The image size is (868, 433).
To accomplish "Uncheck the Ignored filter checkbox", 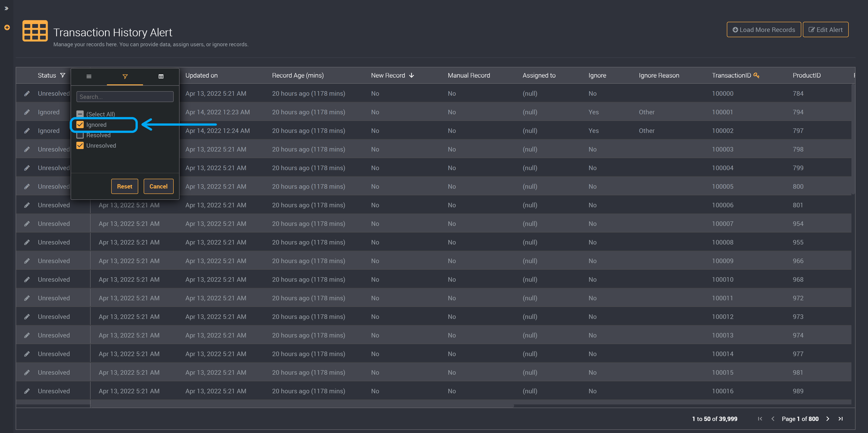I will tap(80, 125).
